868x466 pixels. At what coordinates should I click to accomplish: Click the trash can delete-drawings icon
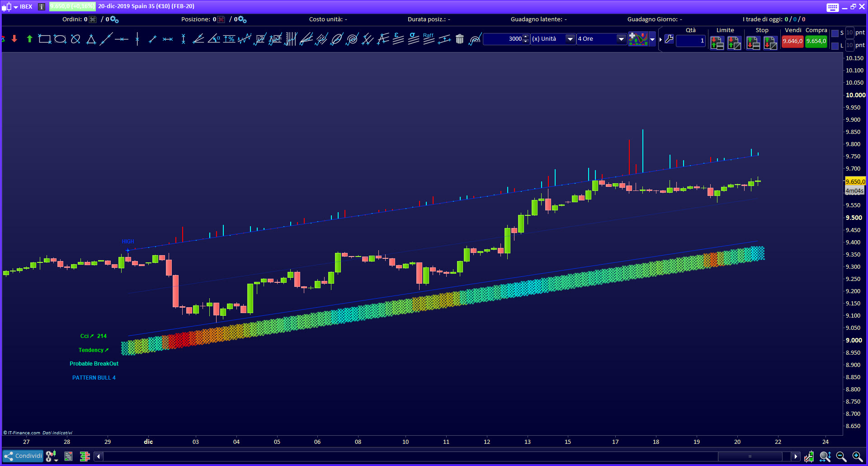pyautogui.click(x=460, y=39)
